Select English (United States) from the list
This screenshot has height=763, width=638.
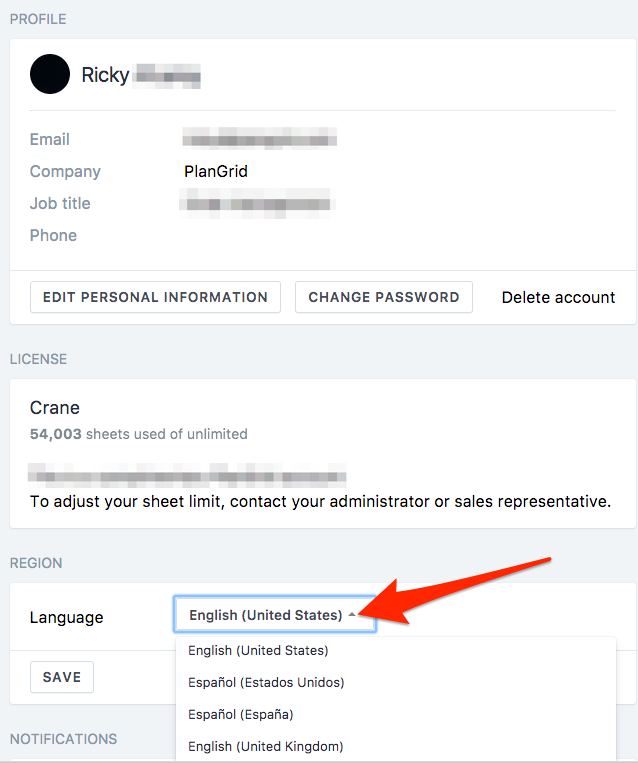[x=258, y=651]
